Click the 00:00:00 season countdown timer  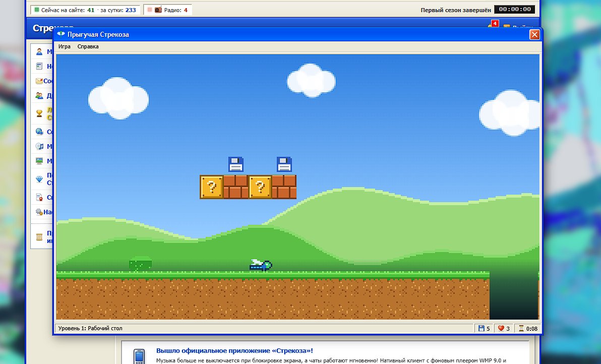515,9
